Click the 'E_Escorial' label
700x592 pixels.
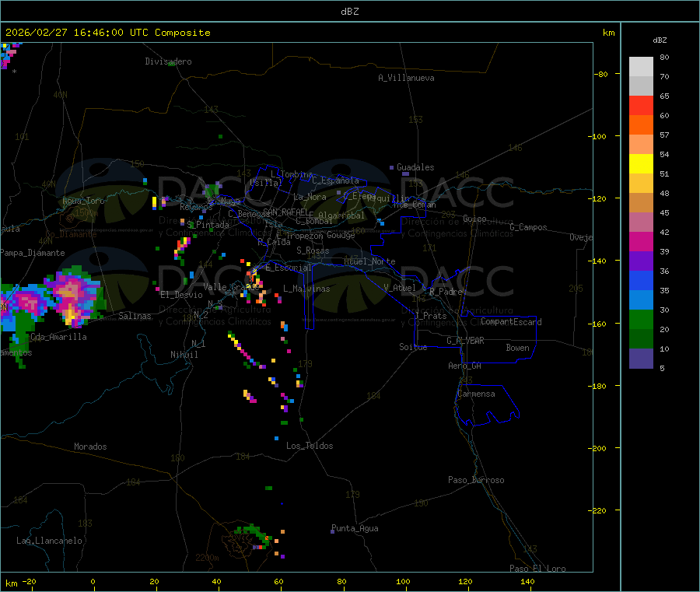click(x=289, y=268)
